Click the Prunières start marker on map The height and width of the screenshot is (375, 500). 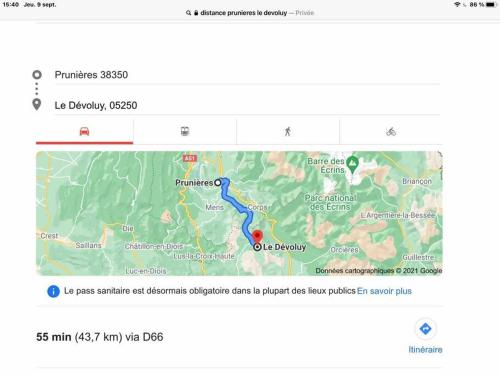coord(218,182)
